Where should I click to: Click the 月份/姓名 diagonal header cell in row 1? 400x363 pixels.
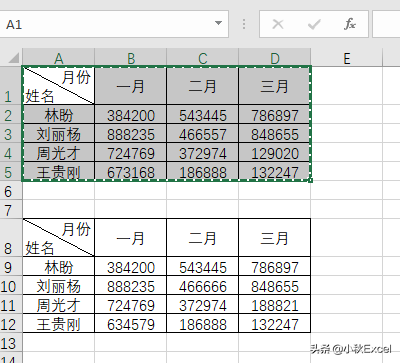(x=59, y=85)
